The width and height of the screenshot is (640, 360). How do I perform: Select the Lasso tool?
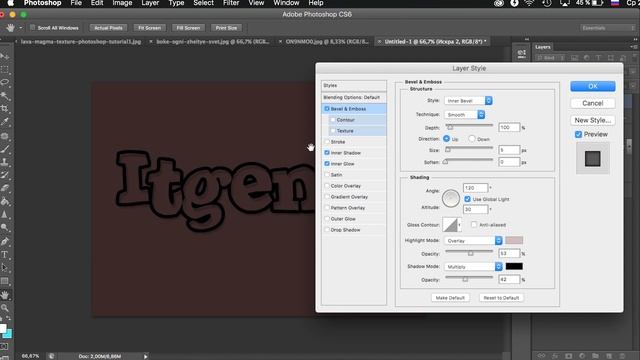(5, 82)
